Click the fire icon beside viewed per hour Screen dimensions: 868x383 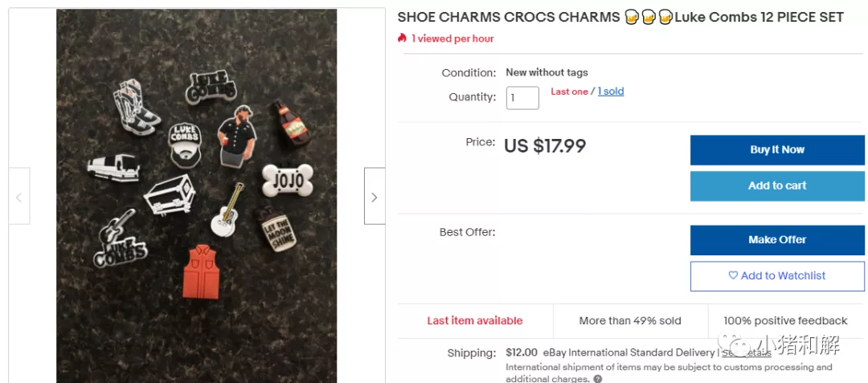point(403,39)
